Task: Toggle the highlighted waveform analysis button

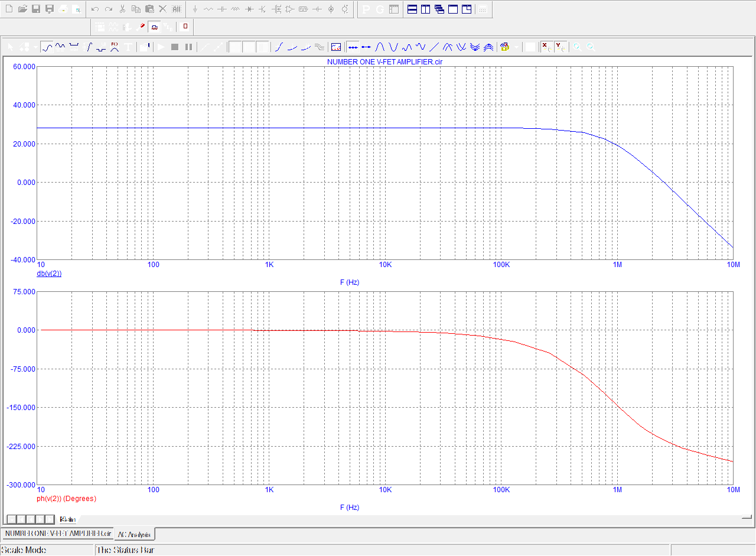Action: click(x=155, y=27)
